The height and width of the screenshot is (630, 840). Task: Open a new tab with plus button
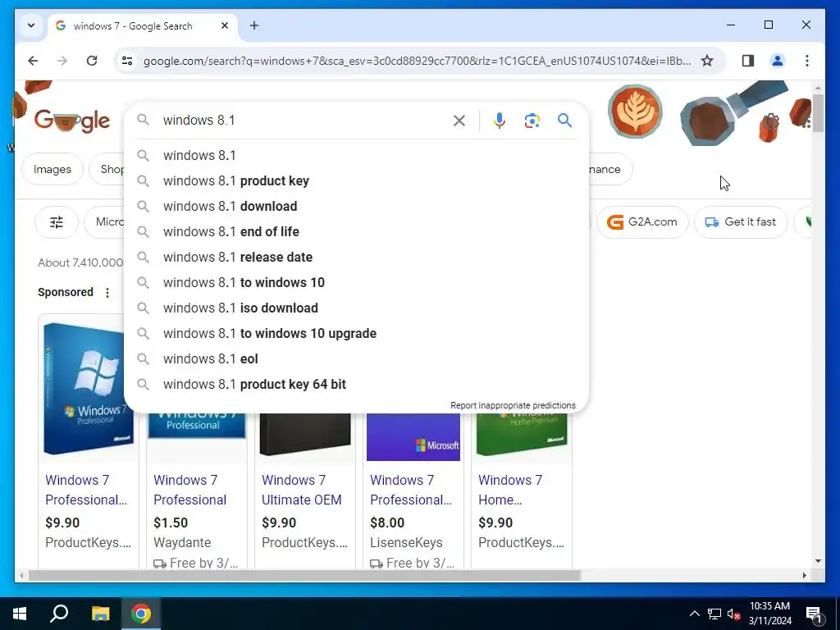[254, 25]
